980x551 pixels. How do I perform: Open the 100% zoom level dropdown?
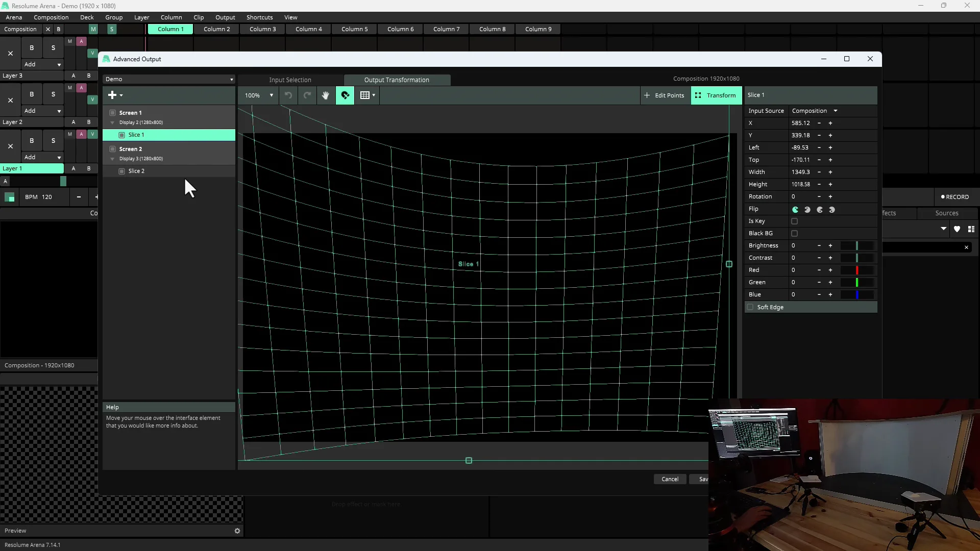pyautogui.click(x=258, y=95)
